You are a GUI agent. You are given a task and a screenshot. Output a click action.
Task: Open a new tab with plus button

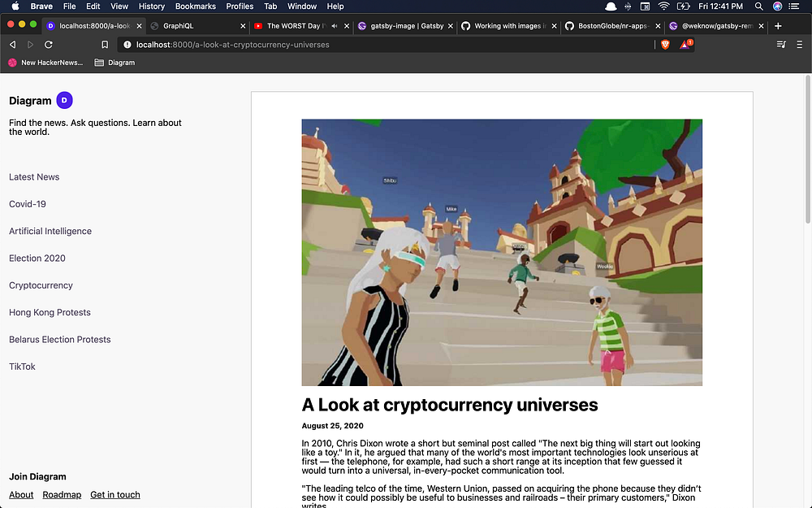tap(778, 26)
